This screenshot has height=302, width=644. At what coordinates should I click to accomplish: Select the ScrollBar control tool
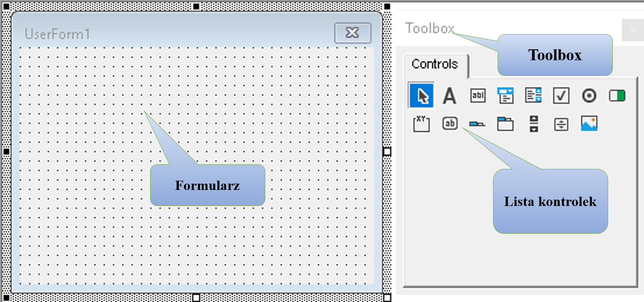[x=534, y=124]
